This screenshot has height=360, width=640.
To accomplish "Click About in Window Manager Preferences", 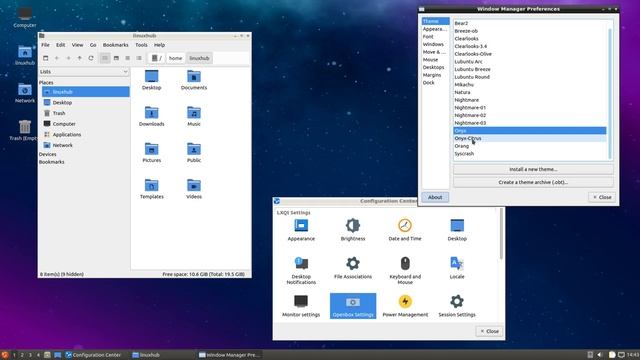I will coord(435,197).
